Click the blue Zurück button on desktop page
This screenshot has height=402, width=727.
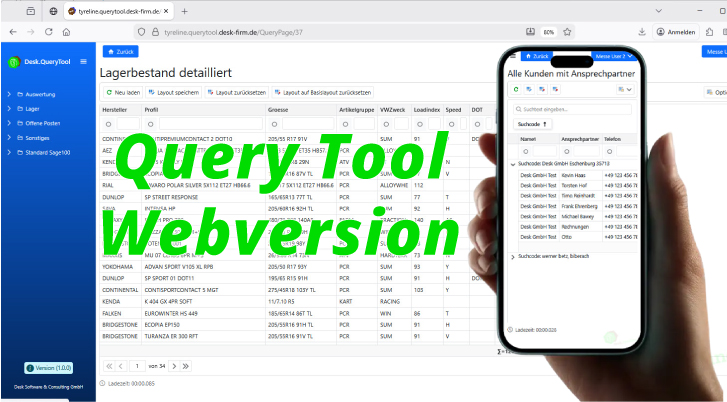tap(121, 51)
